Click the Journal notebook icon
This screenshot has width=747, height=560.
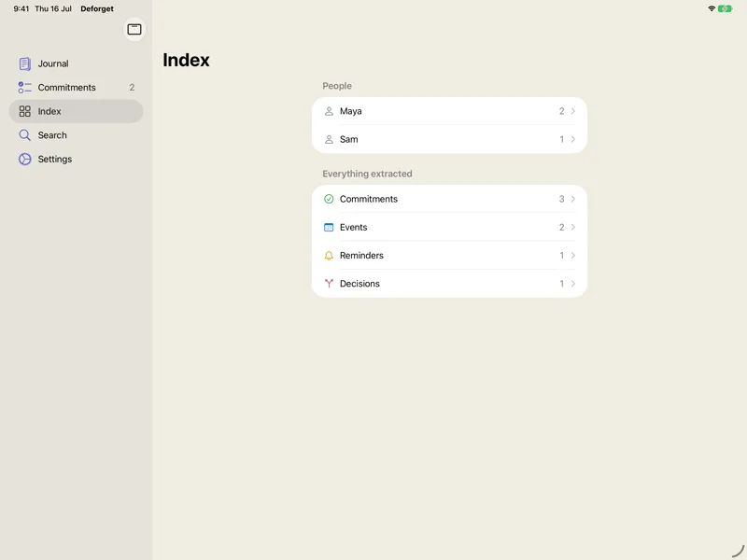tap(25, 63)
